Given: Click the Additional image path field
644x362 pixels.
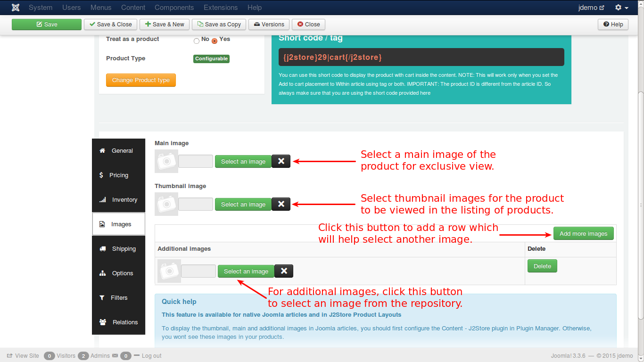Looking at the screenshot, I should coord(198,271).
